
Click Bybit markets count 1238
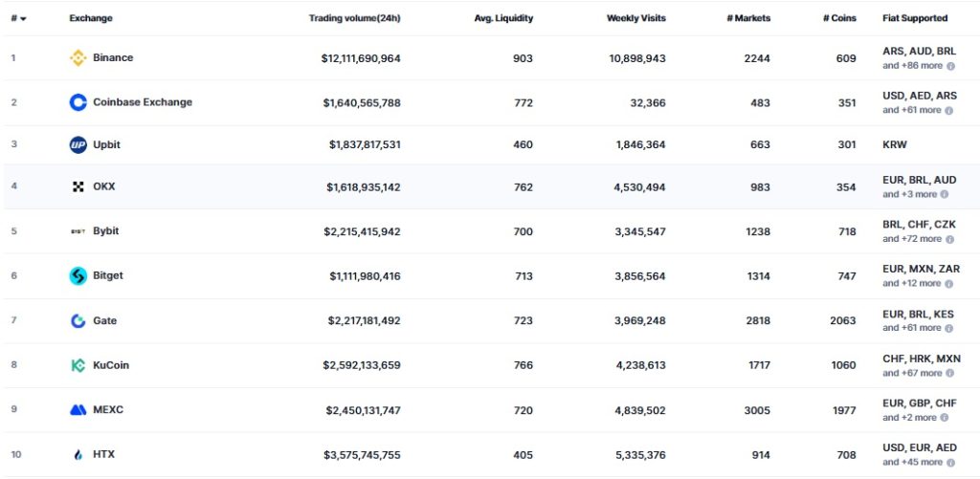click(x=758, y=231)
